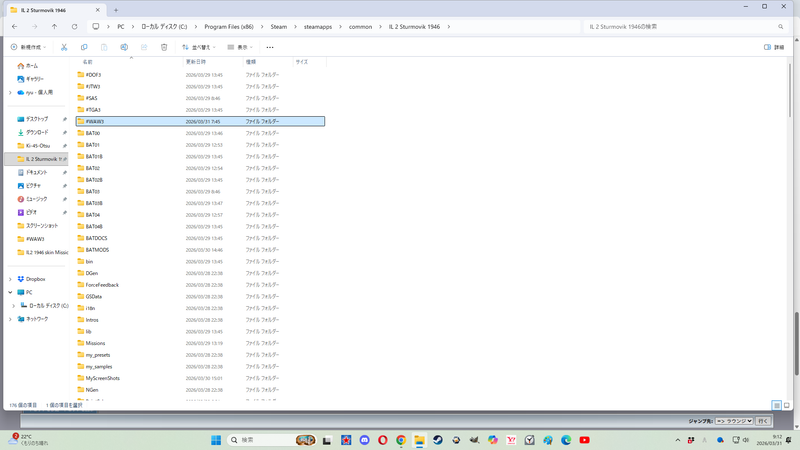Viewport: 800px width, 450px height.
Task: Select the #DOF3 folder
Action: pos(200,74)
